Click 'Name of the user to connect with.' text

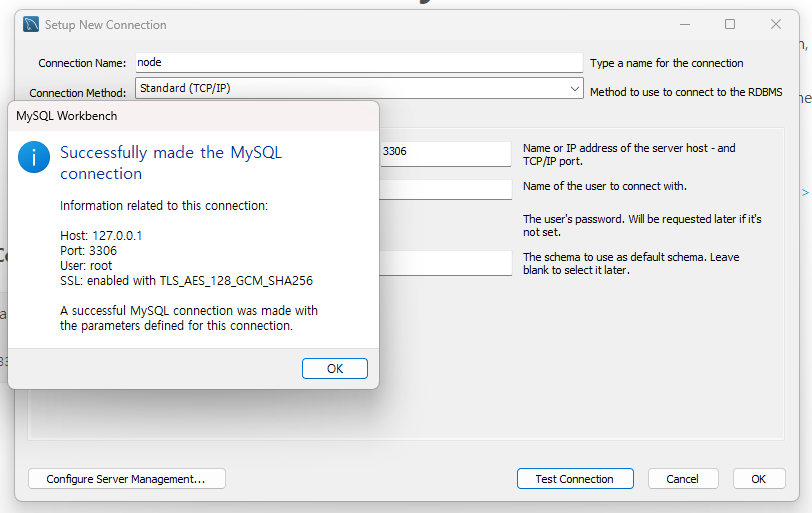(x=605, y=186)
